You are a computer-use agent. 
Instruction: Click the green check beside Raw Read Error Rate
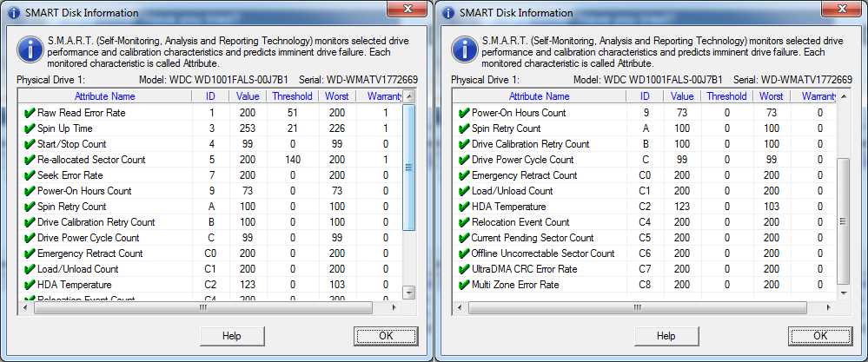(x=30, y=113)
